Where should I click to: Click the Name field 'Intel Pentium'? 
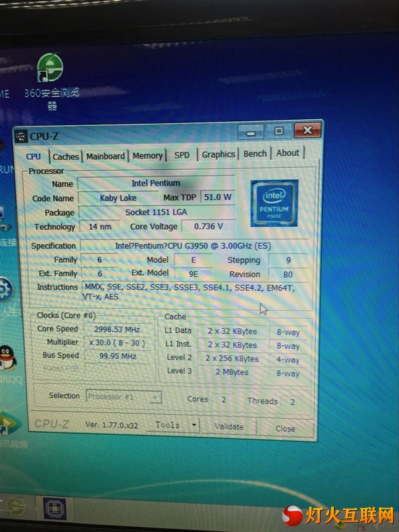[156, 183]
